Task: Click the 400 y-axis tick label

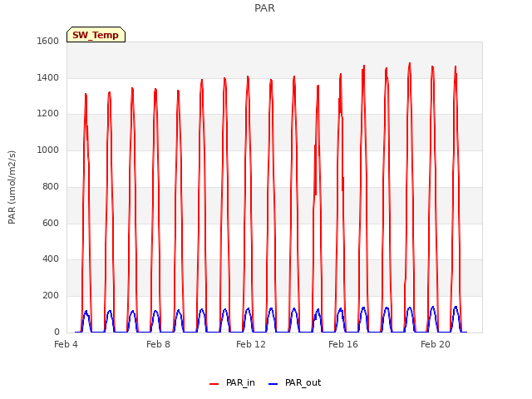Action: [x=51, y=259]
